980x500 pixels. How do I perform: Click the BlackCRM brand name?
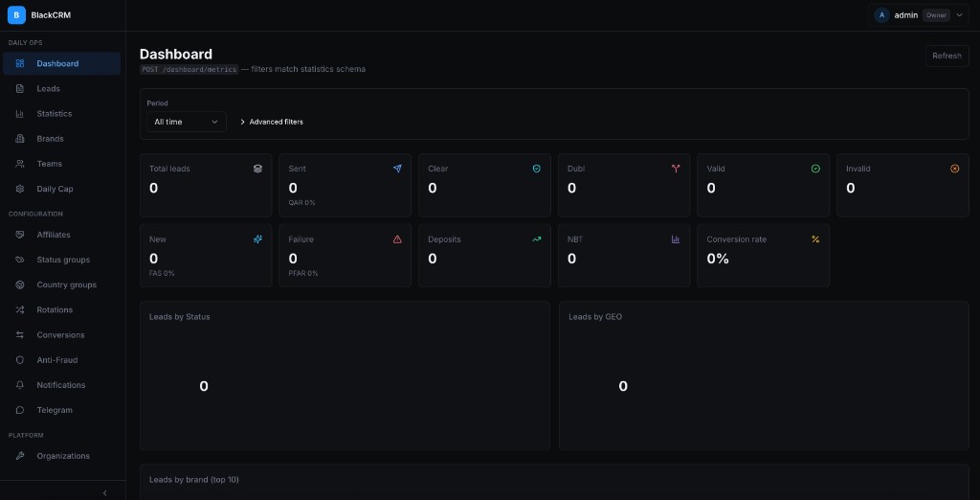52,15
